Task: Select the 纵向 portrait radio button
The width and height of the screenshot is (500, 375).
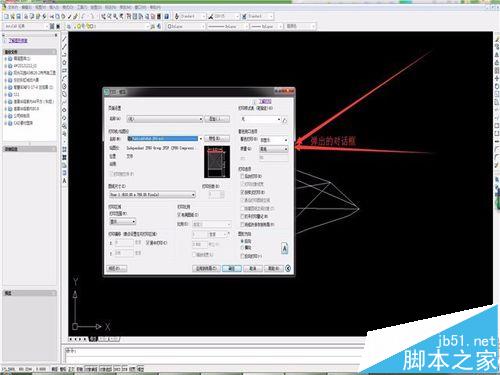Action: click(242, 241)
